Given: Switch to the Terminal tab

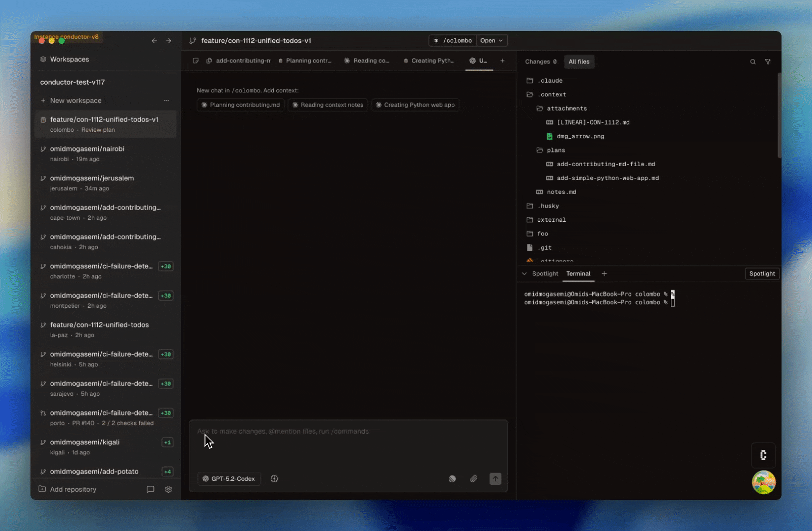Looking at the screenshot, I should click(578, 274).
